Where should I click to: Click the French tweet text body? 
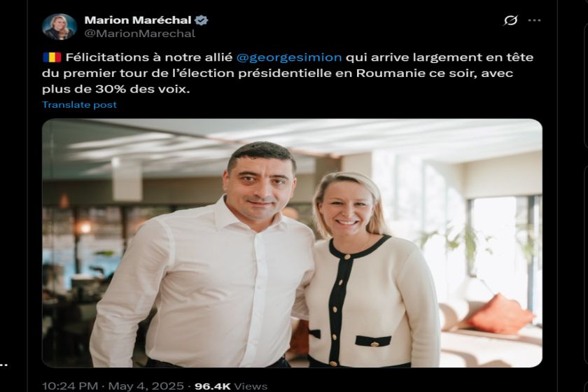pos(288,73)
